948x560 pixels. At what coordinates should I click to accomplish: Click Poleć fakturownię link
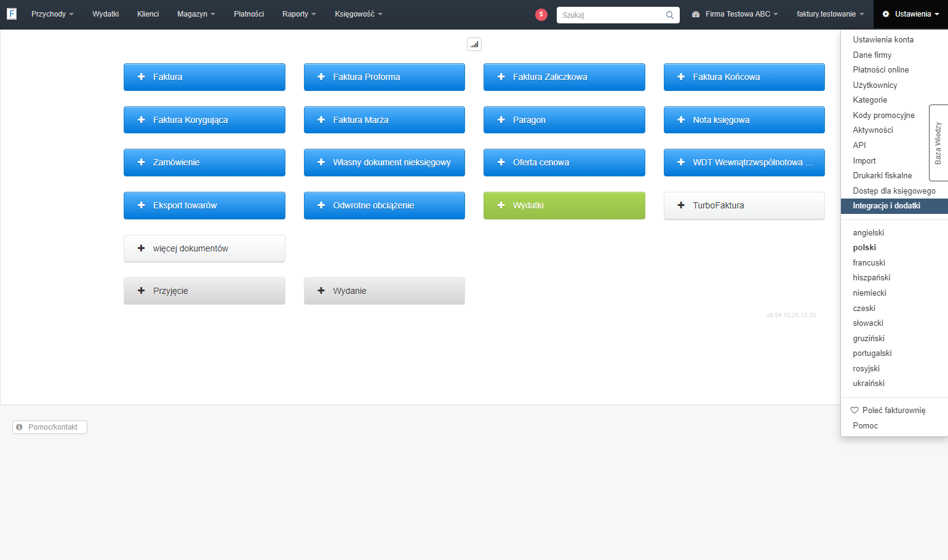pos(894,410)
